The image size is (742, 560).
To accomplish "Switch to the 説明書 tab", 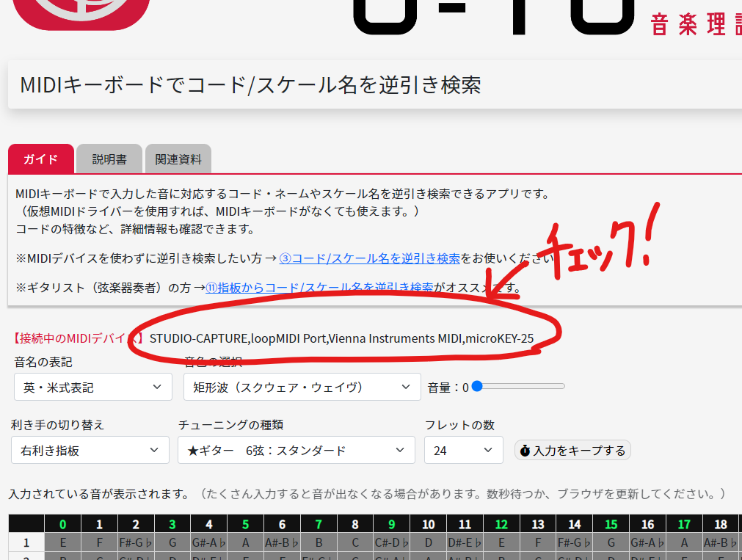I will (x=109, y=159).
